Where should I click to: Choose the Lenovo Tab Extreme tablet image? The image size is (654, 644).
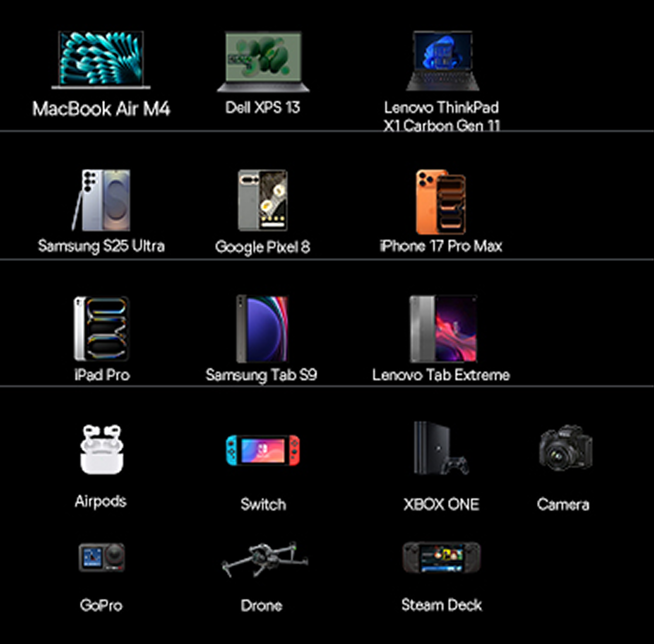tap(443, 329)
